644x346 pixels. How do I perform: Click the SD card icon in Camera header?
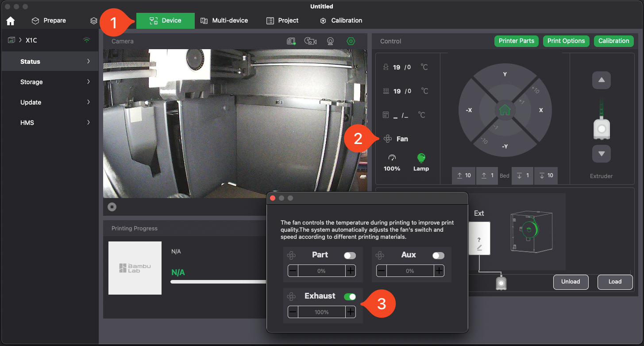pyautogui.click(x=291, y=41)
